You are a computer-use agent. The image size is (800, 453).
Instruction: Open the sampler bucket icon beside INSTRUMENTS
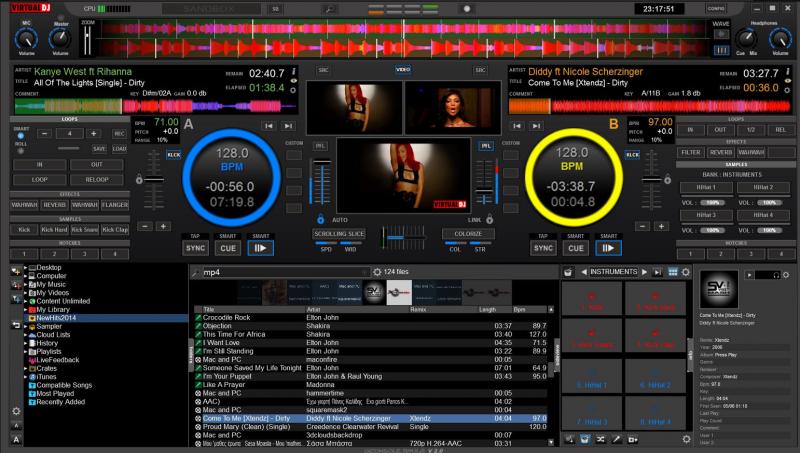pos(568,272)
